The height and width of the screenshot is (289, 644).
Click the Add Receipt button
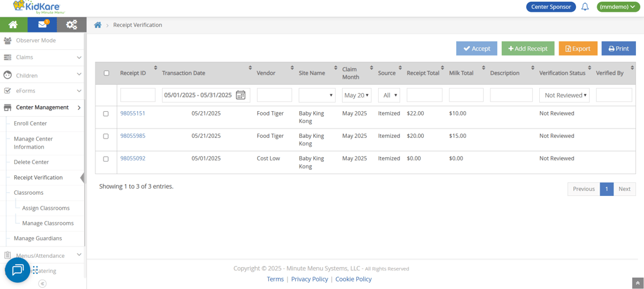pos(527,49)
